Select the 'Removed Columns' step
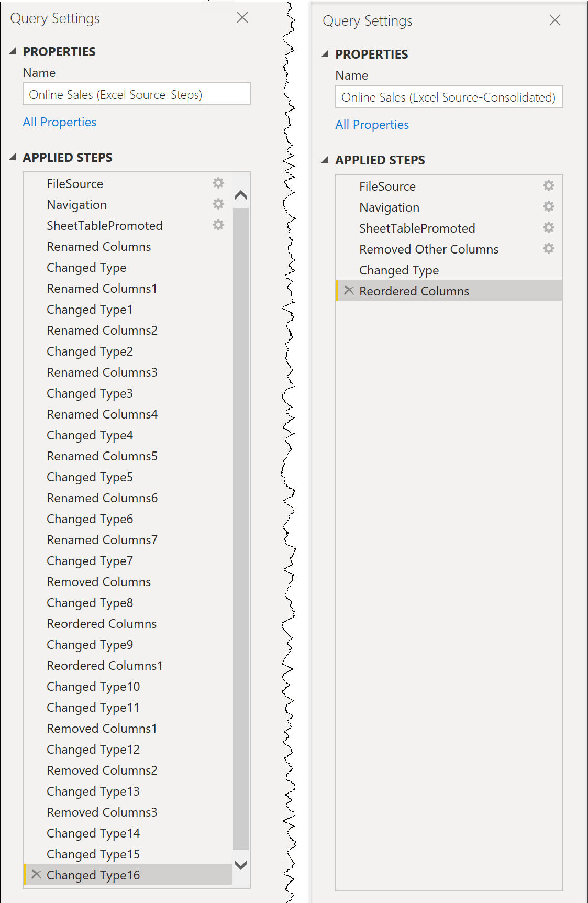 [x=127, y=582]
